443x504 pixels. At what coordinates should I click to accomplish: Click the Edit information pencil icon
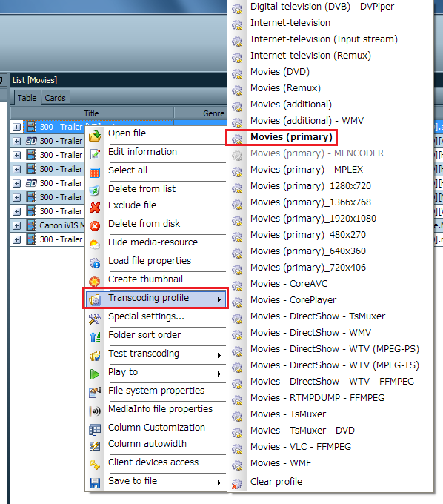click(x=95, y=154)
